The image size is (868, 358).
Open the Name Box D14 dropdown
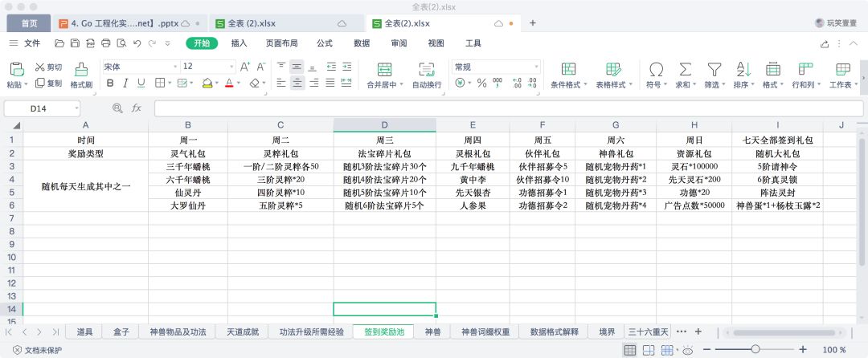(x=76, y=109)
